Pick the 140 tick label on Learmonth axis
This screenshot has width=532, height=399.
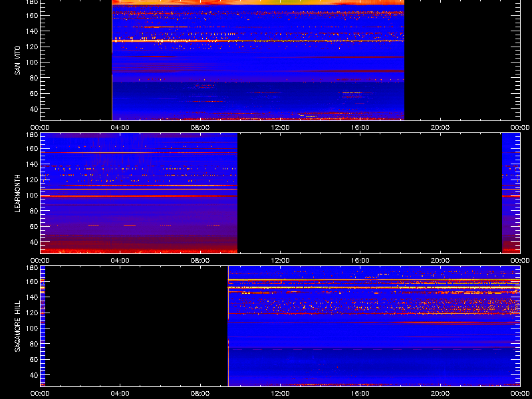click(x=33, y=164)
